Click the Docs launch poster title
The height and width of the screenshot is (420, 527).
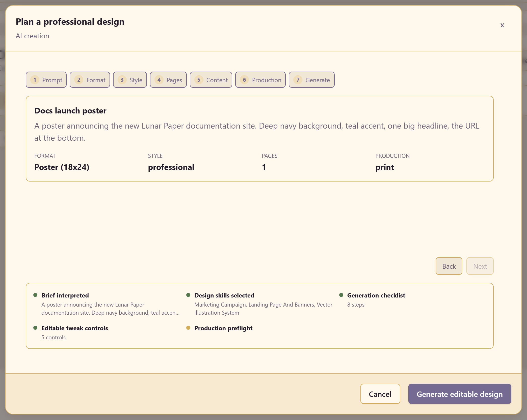point(70,110)
